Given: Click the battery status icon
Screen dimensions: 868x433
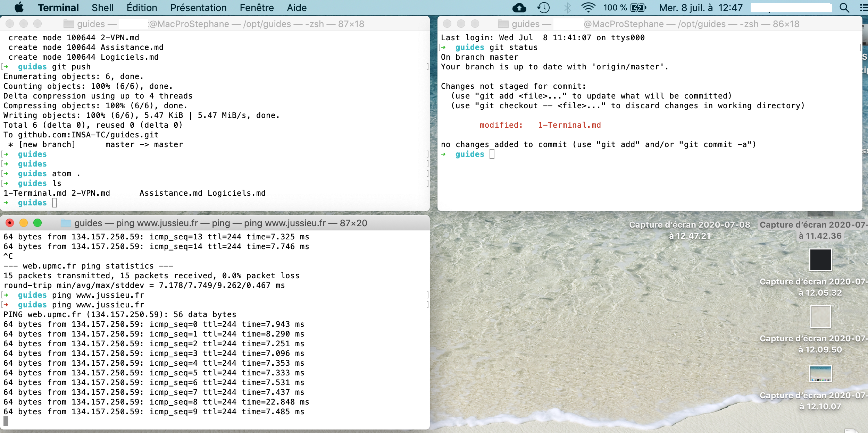Looking at the screenshot, I should tap(638, 8).
